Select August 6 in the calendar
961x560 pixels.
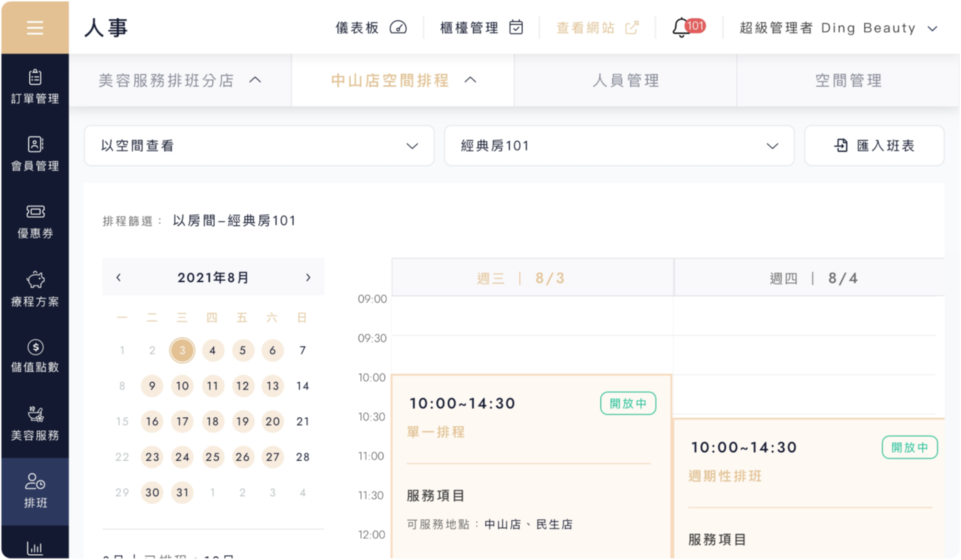point(273,350)
